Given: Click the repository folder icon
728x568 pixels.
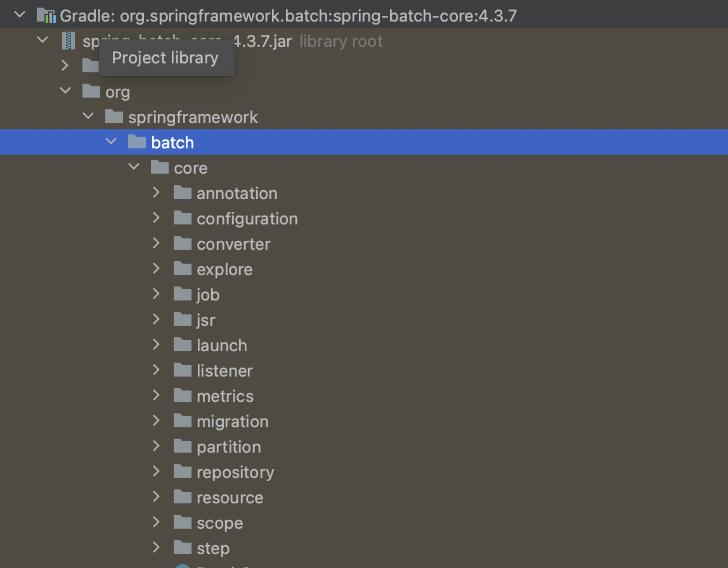Looking at the screenshot, I should coord(182,472).
